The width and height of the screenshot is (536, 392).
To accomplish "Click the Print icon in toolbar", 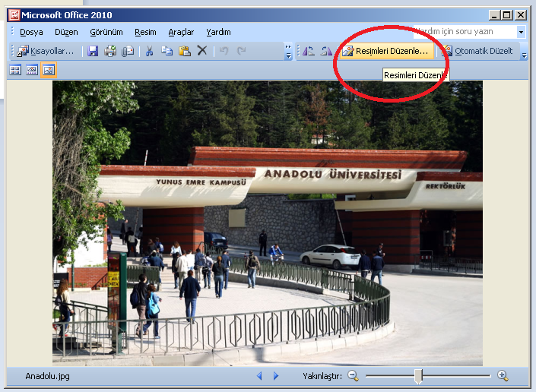I will coord(110,51).
